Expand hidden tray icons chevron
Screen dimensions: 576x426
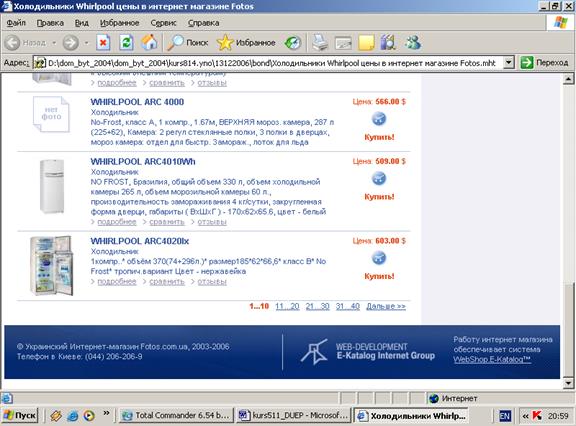(x=525, y=416)
